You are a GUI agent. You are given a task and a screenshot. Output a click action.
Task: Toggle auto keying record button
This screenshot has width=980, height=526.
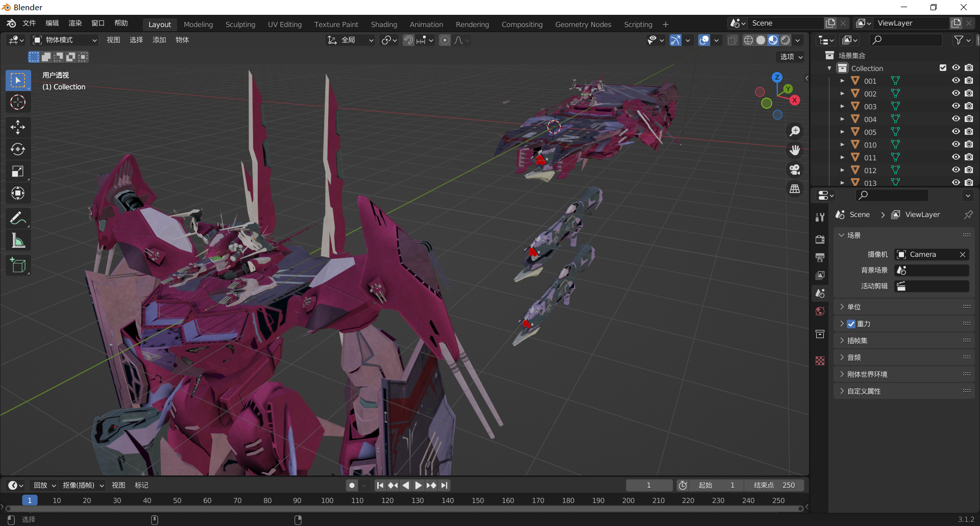pos(352,485)
